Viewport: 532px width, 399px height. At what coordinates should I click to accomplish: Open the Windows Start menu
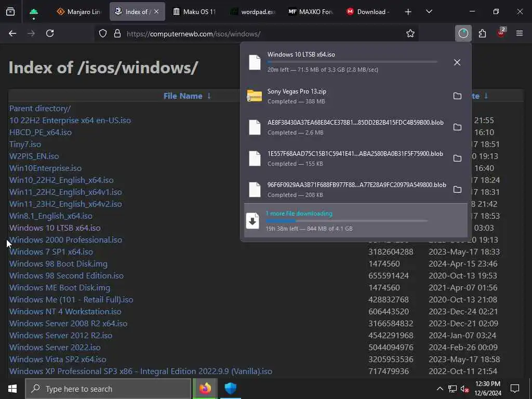[12, 389]
